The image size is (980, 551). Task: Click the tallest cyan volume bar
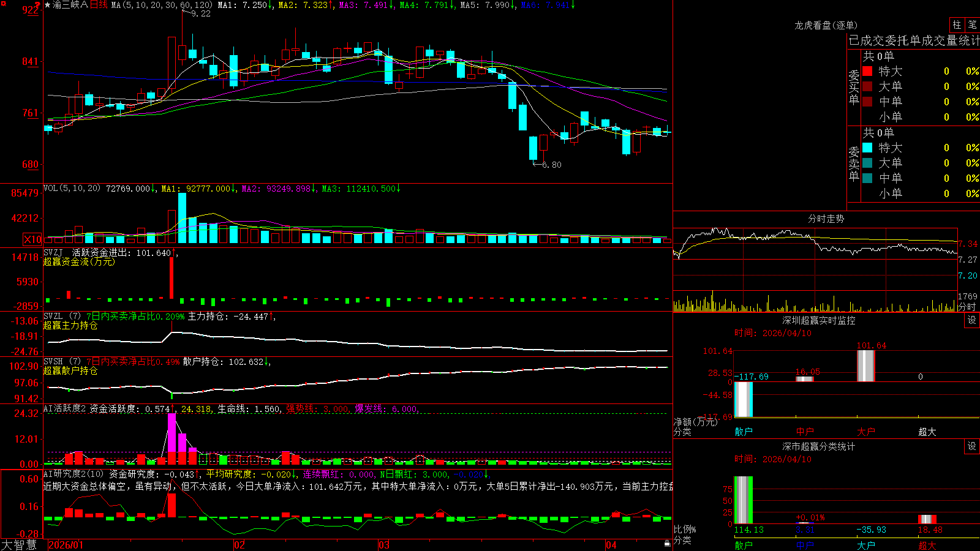[x=183, y=219]
